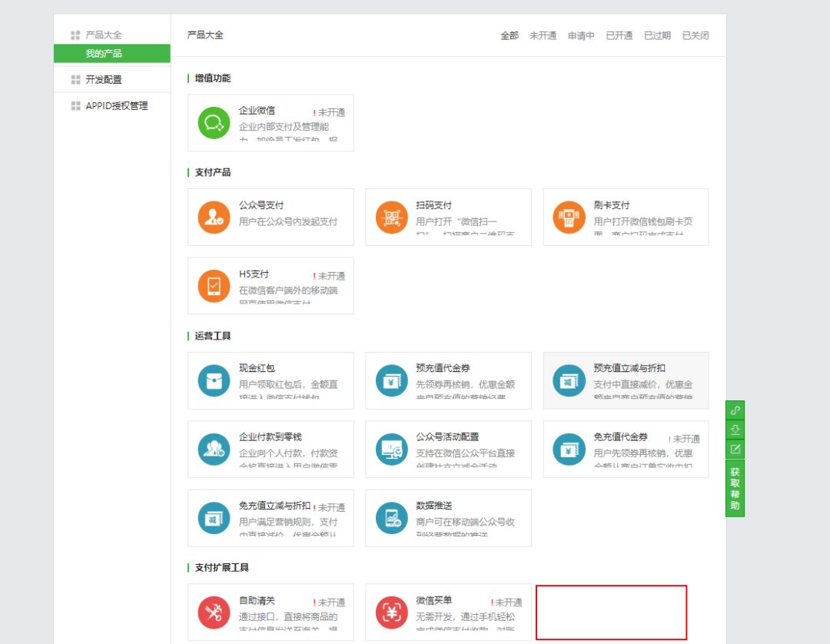Click the 扫码支付 QR code icon
Image resolution: width=830 pixels, height=644 pixels.
[392, 217]
